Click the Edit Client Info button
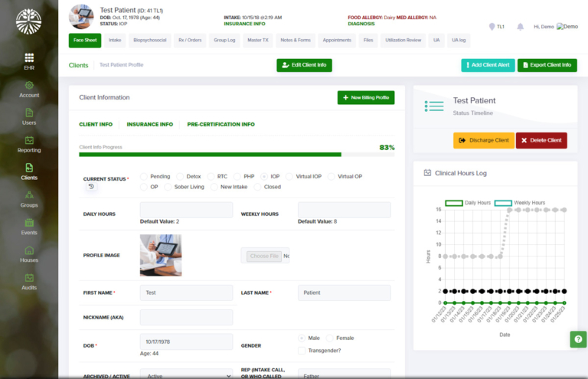Screen dimensions: 588x379 click(x=304, y=65)
